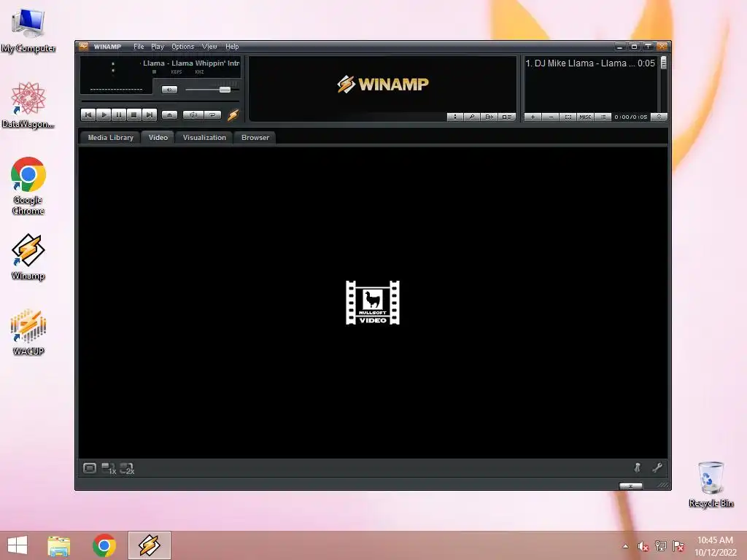The width and height of the screenshot is (747, 560).
Task: Open the Play menu
Action: coord(158,47)
